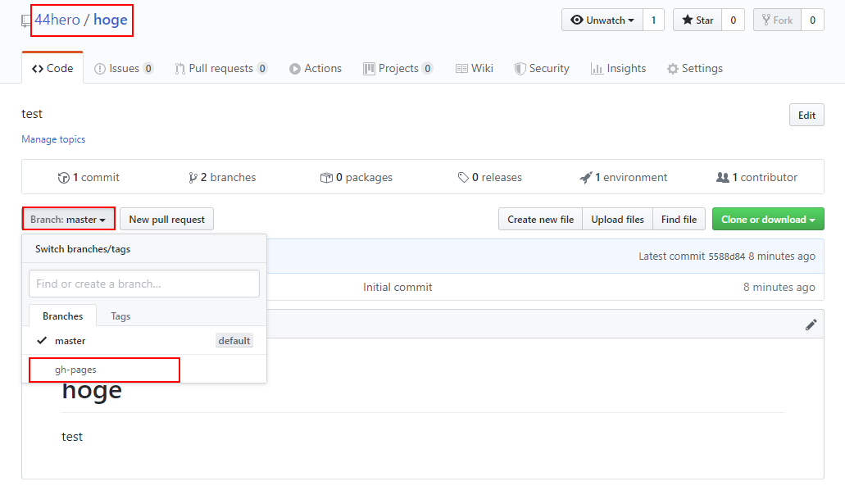Click the default badge beside master
This screenshot has height=504, width=845.
click(234, 341)
